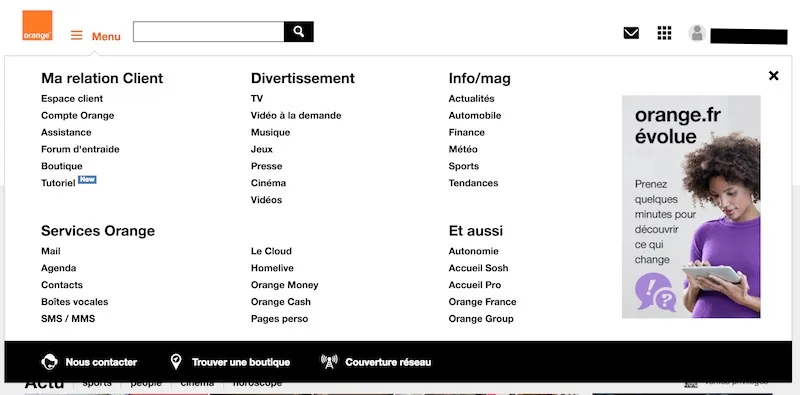Image resolution: width=800 pixels, height=395 pixels.
Task: Click the Nous contacter text
Action: 101,362
